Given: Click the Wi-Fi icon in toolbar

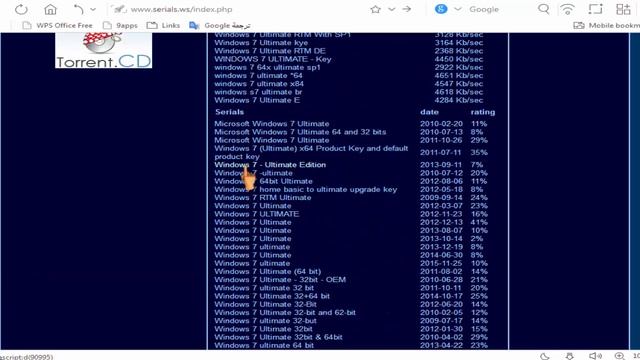Looking at the screenshot, I should [567, 9].
